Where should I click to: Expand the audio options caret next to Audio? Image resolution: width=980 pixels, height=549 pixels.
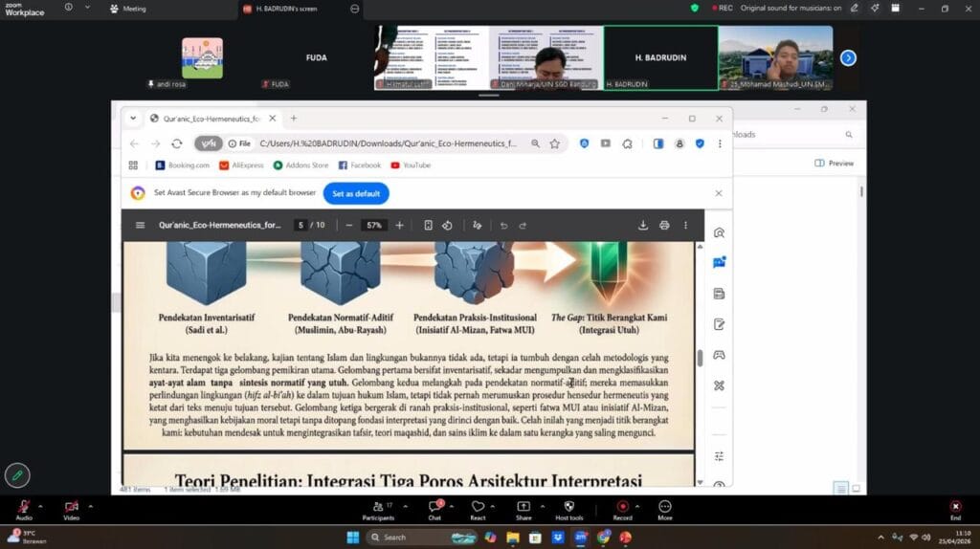(40, 505)
